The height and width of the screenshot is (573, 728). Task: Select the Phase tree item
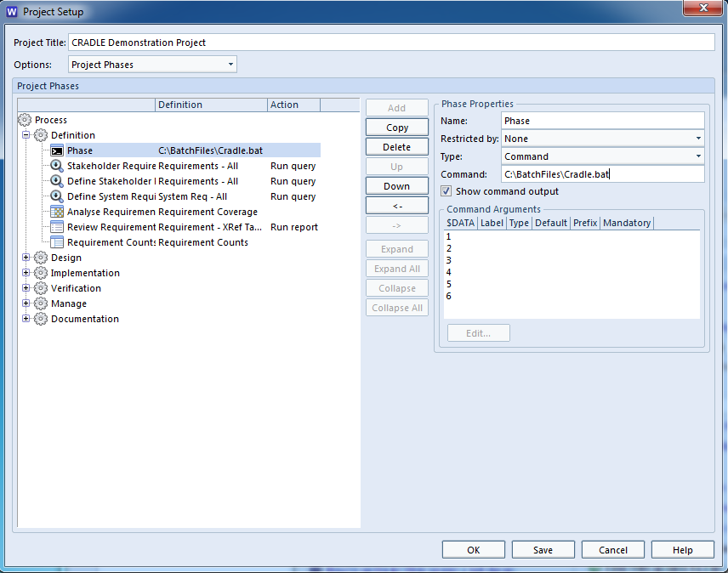tap(80, 150)
